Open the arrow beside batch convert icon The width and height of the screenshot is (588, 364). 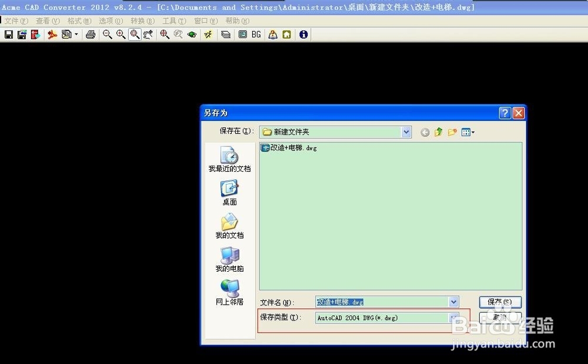tap(76, 35)
